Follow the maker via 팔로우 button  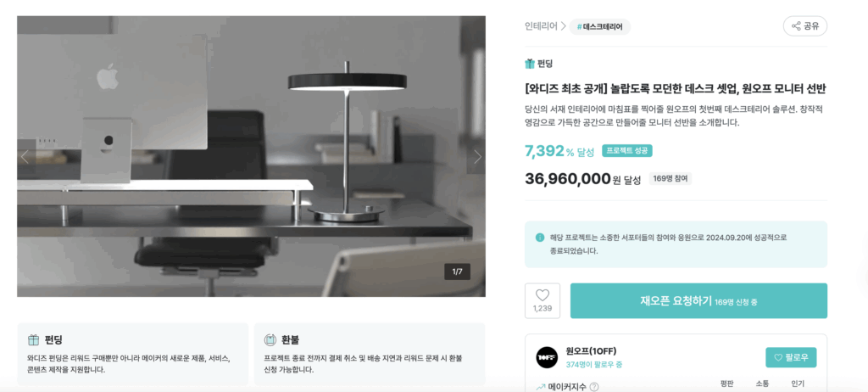click(x=791, y=357)
